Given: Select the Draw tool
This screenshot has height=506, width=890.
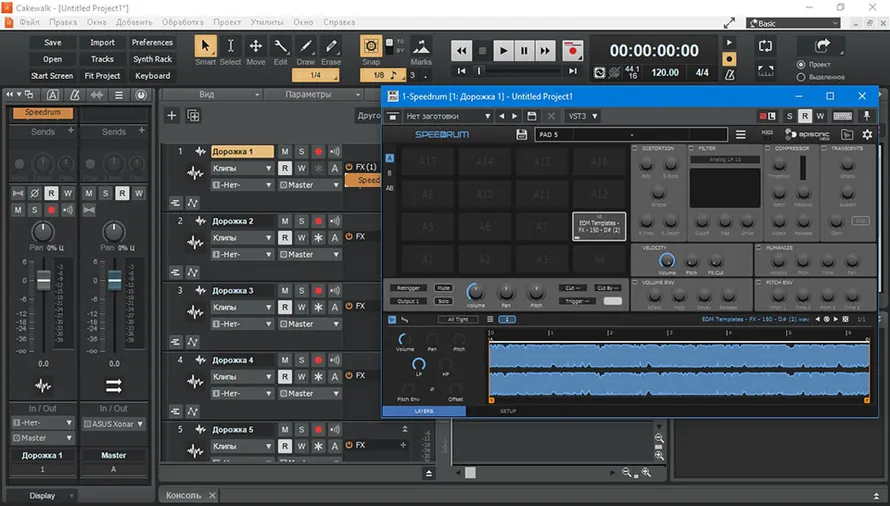Looking at the screenshot, I should point(305,46).
